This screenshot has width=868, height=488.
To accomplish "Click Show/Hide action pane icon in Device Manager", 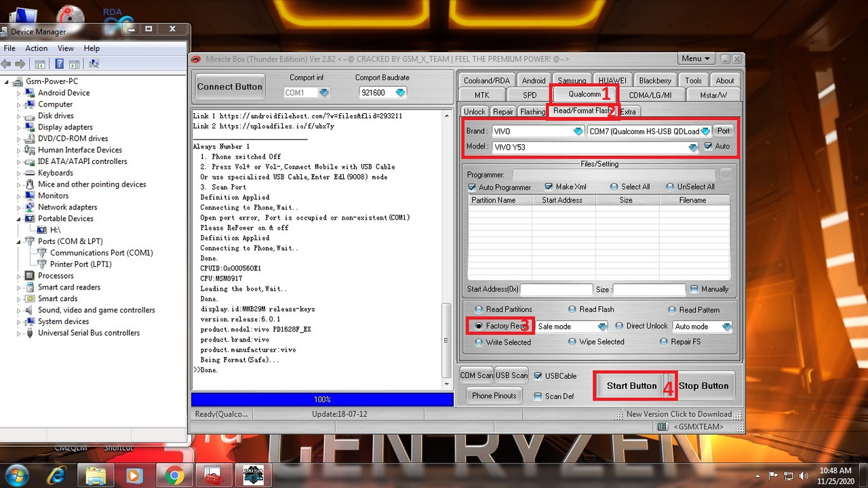I will [x=74, y=64].
